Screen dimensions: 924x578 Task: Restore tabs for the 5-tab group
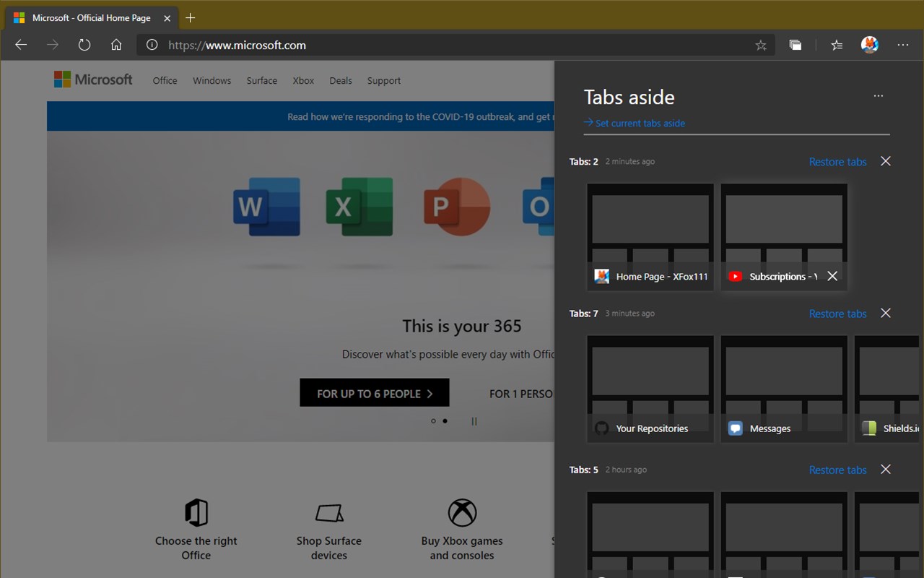pyautogui.click(x=837, y=470)
